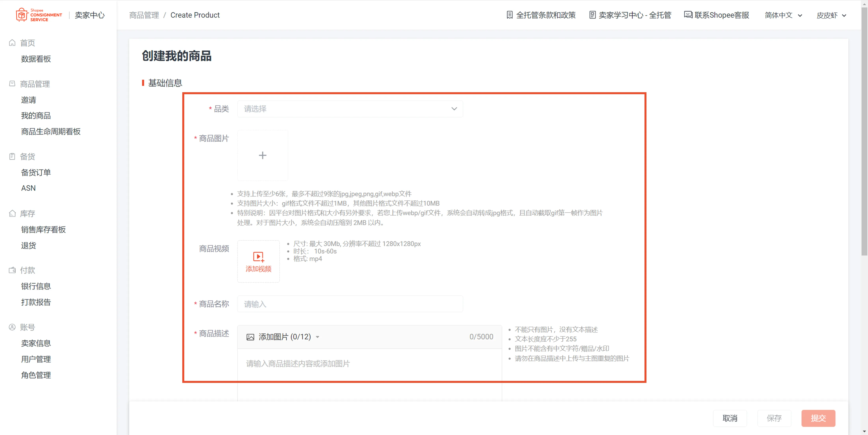Screen dimensions: 868x435
Task: Click the 取消 cancel button
Action: coord(730,418)
